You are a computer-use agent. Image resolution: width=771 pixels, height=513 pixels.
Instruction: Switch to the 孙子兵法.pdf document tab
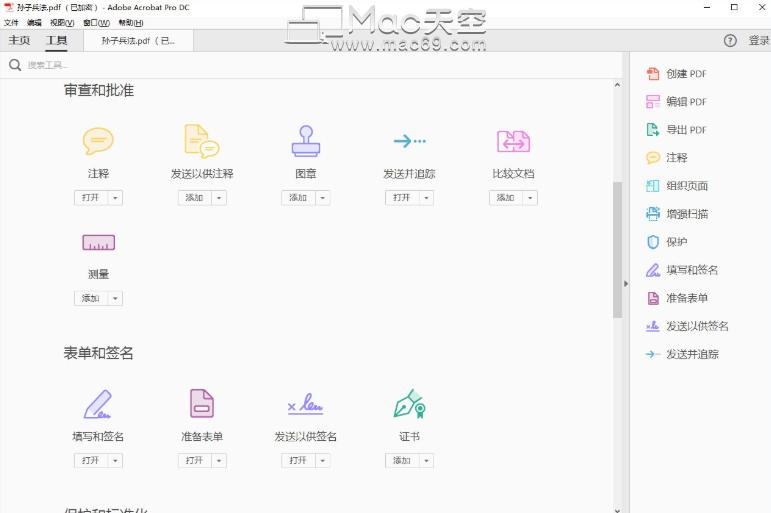coord(138,41)
